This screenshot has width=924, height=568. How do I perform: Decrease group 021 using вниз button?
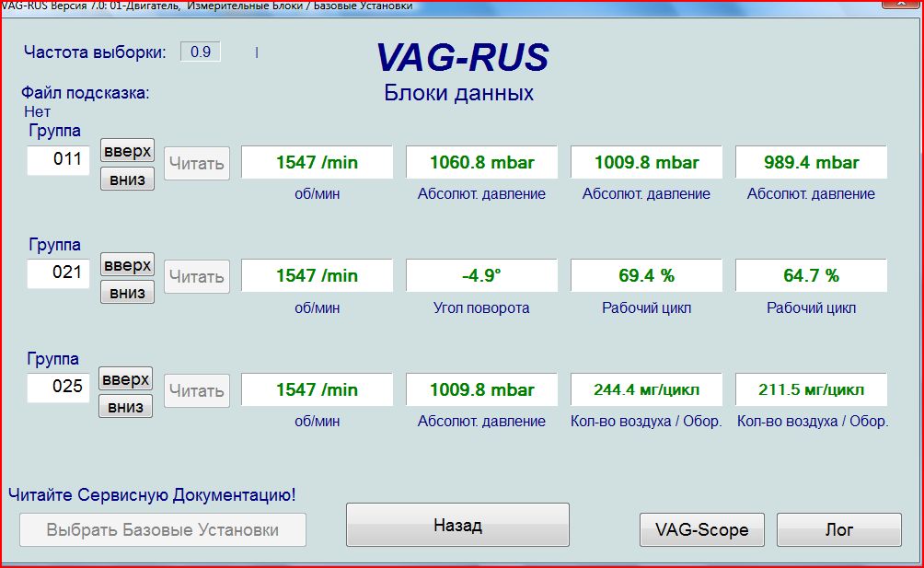[127, 293]
